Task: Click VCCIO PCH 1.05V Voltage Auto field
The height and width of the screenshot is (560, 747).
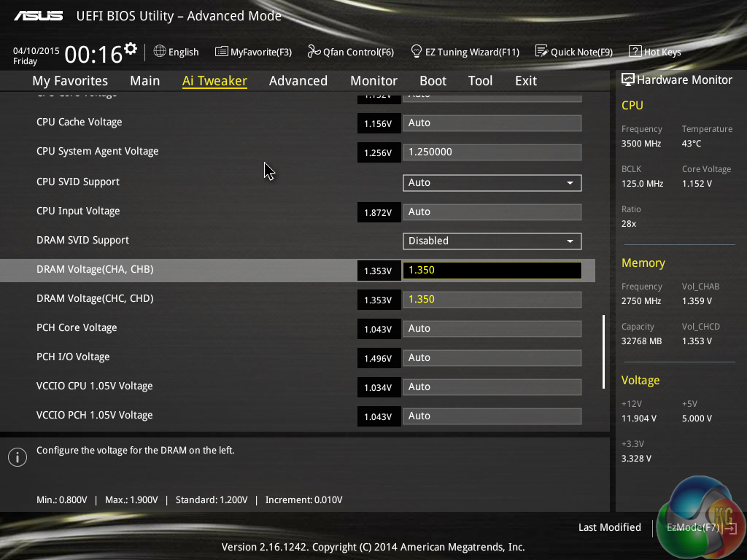Action: (492, 416)
